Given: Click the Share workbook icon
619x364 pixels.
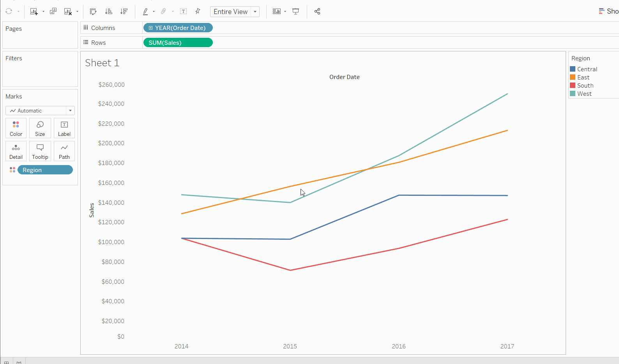Looking at the screenshot, I should point(317,11).
